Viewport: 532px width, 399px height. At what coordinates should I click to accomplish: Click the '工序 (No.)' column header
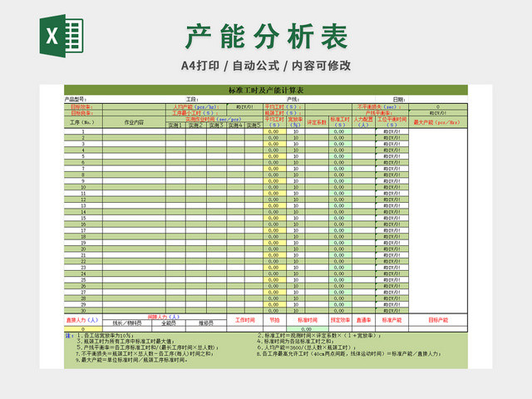83,122
